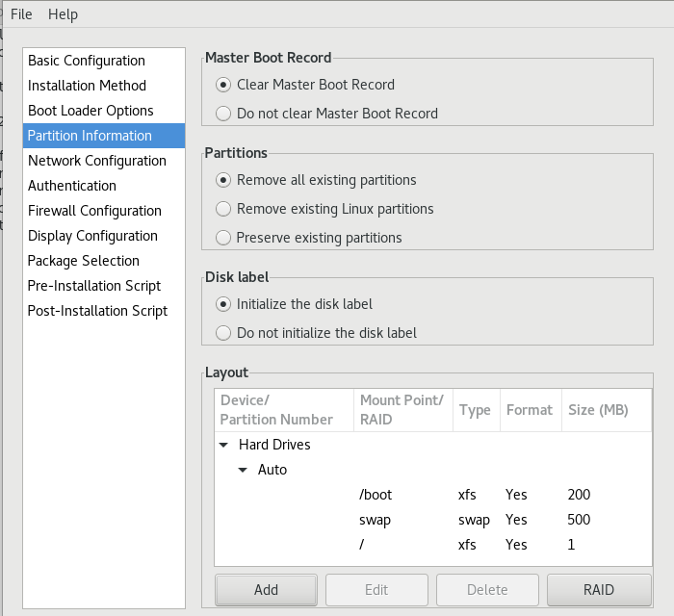Select the swap partition row

pyautogui.click(x=433, y=520)
